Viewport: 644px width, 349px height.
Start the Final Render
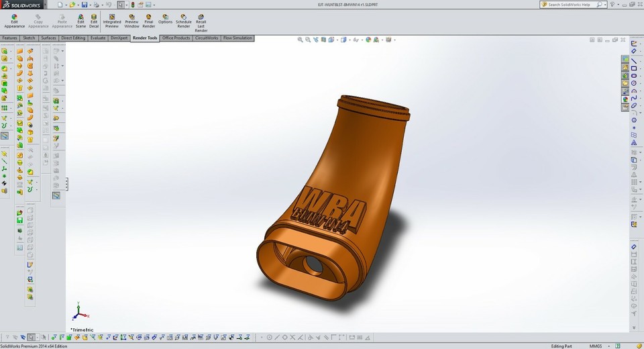point(149,21)
